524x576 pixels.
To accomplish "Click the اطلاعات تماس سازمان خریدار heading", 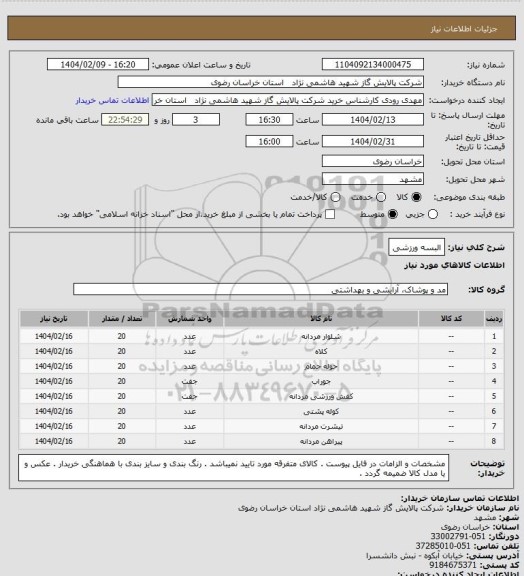I will click(460, 498).
